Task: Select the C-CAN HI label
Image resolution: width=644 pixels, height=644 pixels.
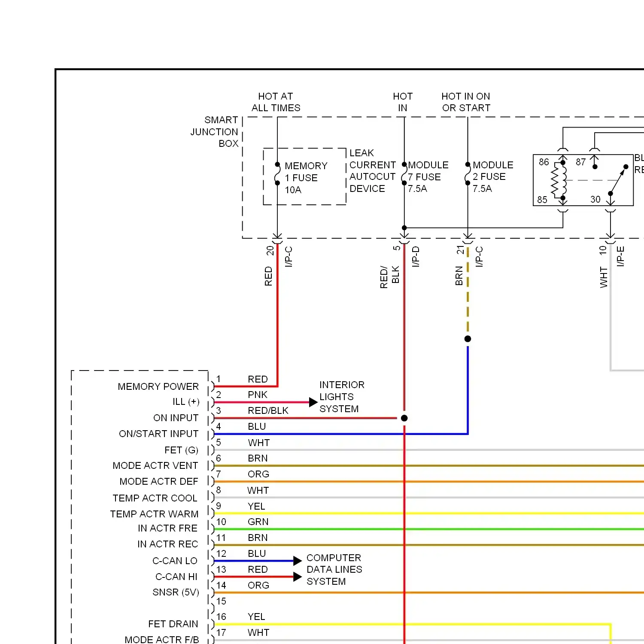Action: [176, 577]
